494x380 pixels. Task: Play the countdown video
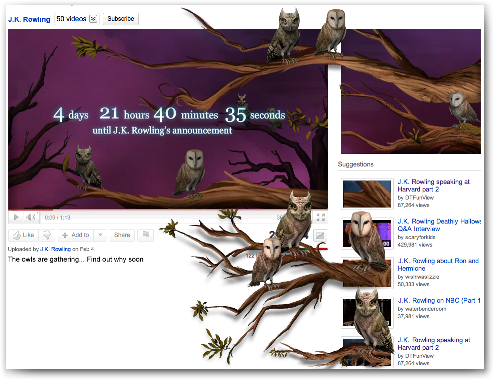coord(16,217)
